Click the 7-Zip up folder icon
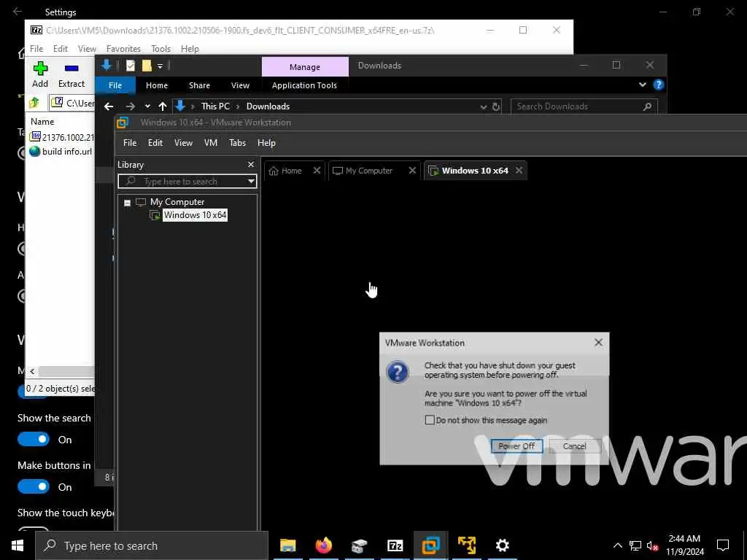 pos(35,102)
